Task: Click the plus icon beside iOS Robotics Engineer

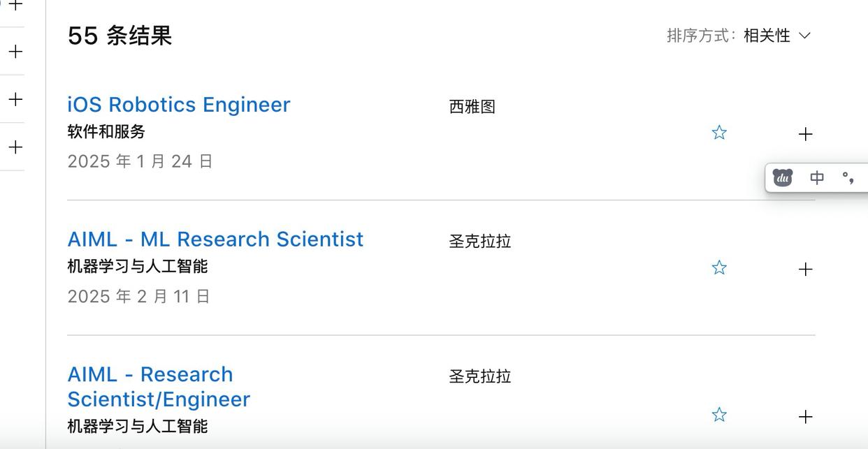Action: 805,133
